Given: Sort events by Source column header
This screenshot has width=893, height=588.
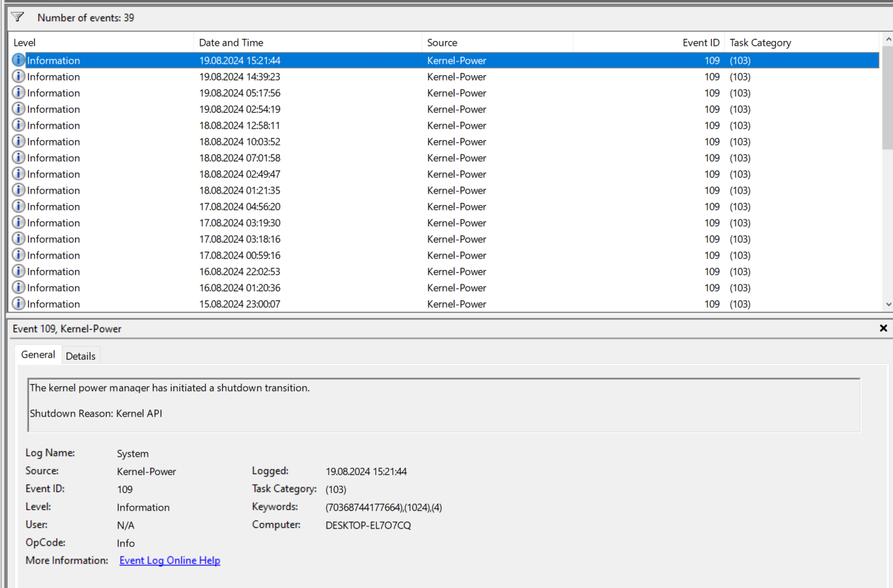Looking at the screenshot, I should [497, 42].
